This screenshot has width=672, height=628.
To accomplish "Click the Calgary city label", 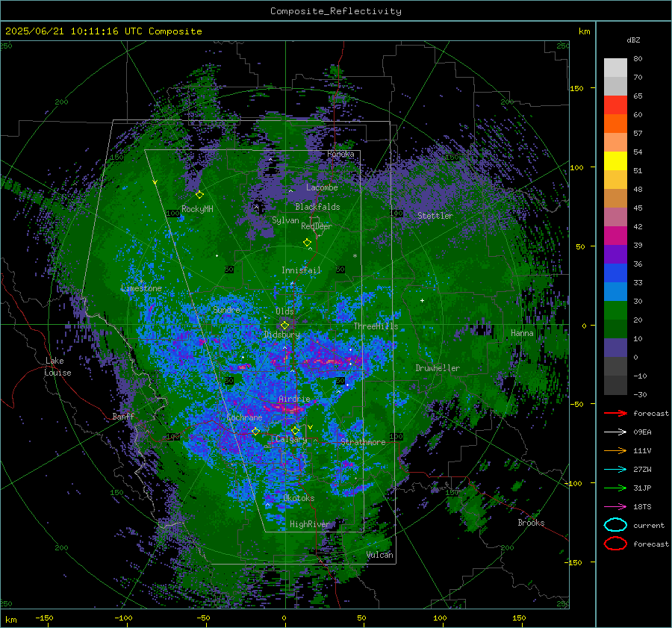I will [291, 439].
